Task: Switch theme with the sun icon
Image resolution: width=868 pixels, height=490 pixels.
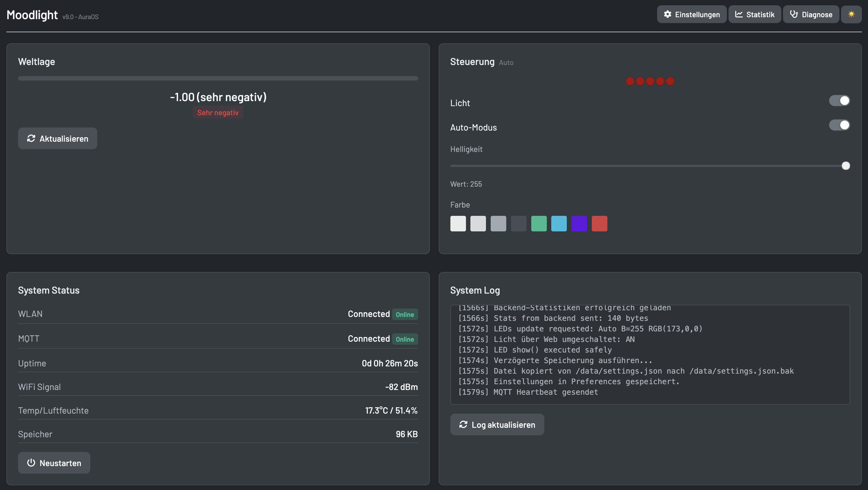Action: point(852,14)
